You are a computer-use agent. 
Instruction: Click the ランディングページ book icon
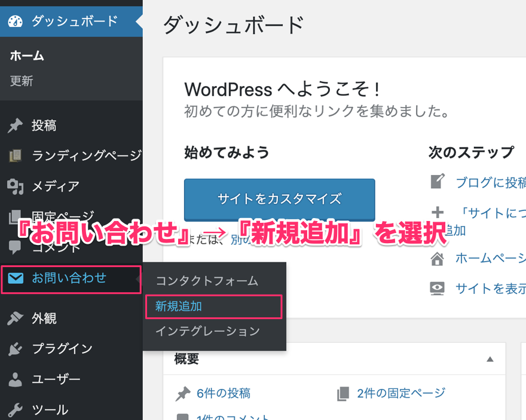coord(16,156)
